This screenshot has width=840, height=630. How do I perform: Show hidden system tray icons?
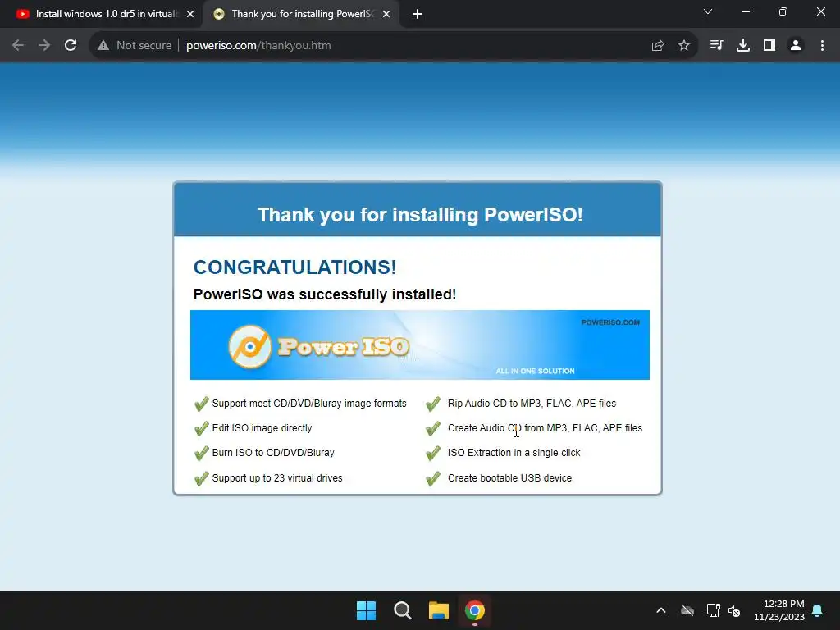[661, 610]
